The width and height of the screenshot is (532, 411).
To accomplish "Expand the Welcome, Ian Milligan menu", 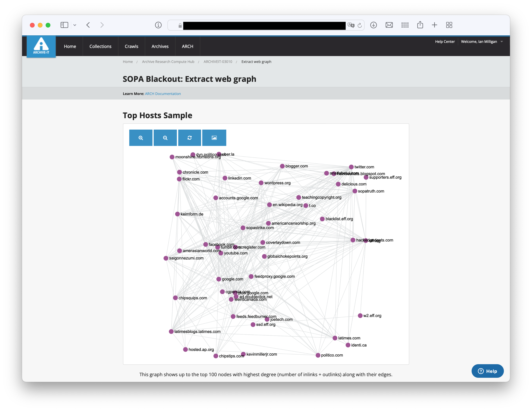I will coord(482,42).
